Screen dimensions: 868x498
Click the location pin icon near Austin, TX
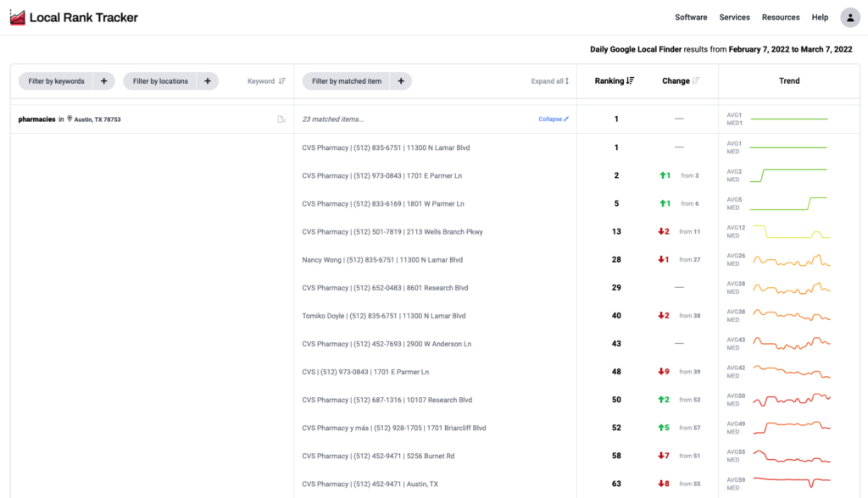click(70, 119)
